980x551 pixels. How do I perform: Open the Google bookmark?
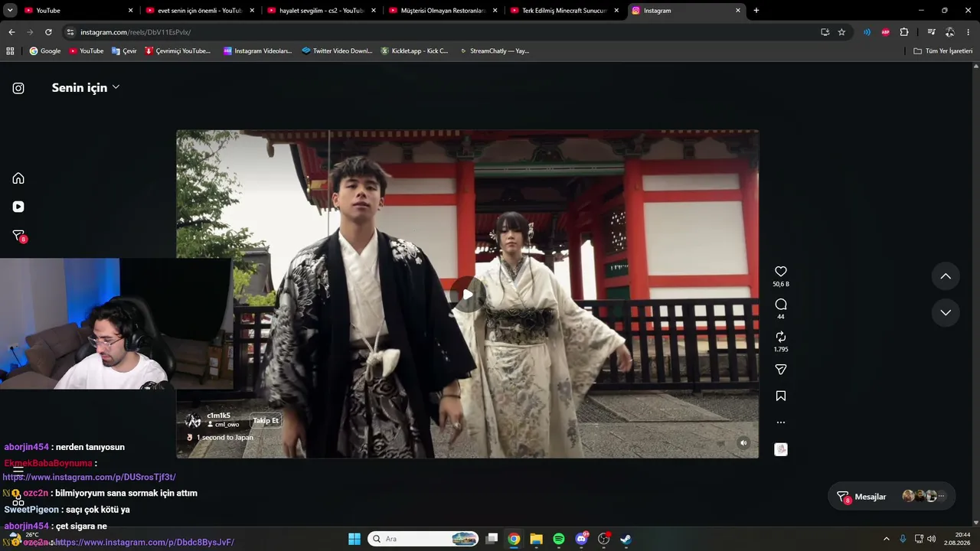(45, 51)
